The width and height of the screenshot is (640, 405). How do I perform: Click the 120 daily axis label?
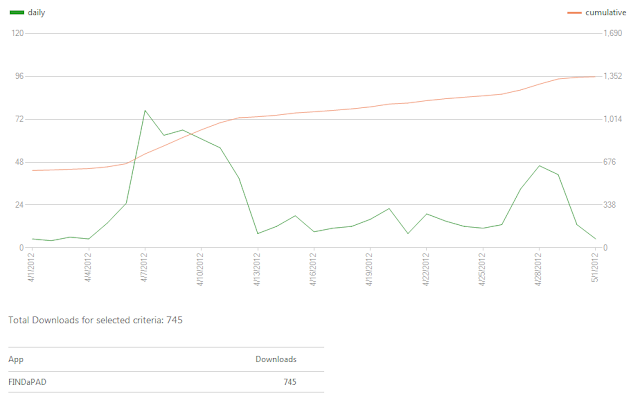tap(18, 33)
